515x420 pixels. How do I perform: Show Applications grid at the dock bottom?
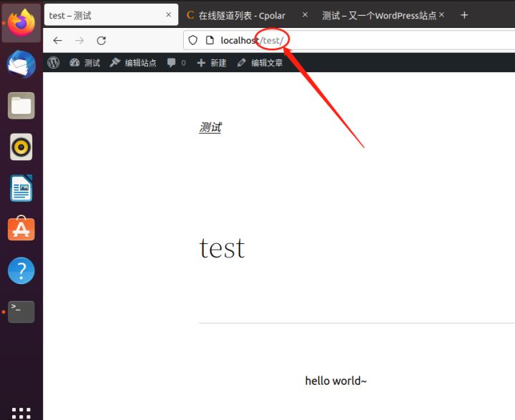[x=21, y=413]
